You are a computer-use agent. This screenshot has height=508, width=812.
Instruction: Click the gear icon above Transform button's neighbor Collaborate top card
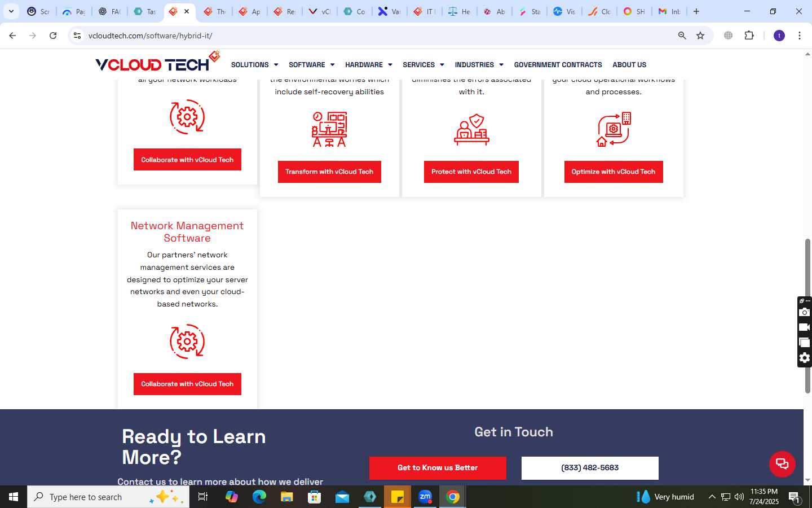187,117
